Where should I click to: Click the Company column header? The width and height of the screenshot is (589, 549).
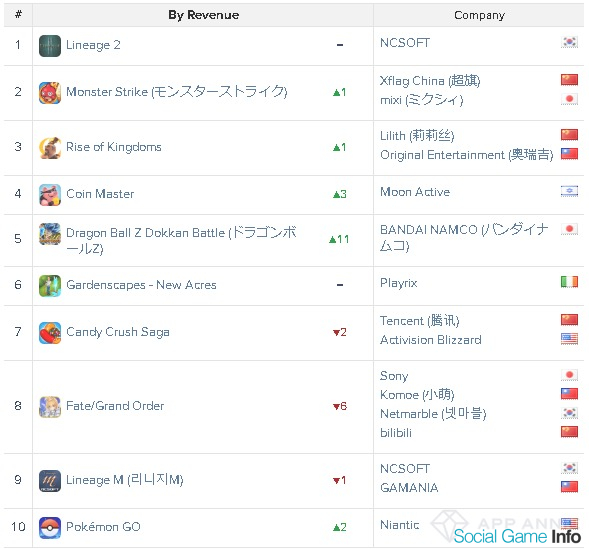point(479,15)
